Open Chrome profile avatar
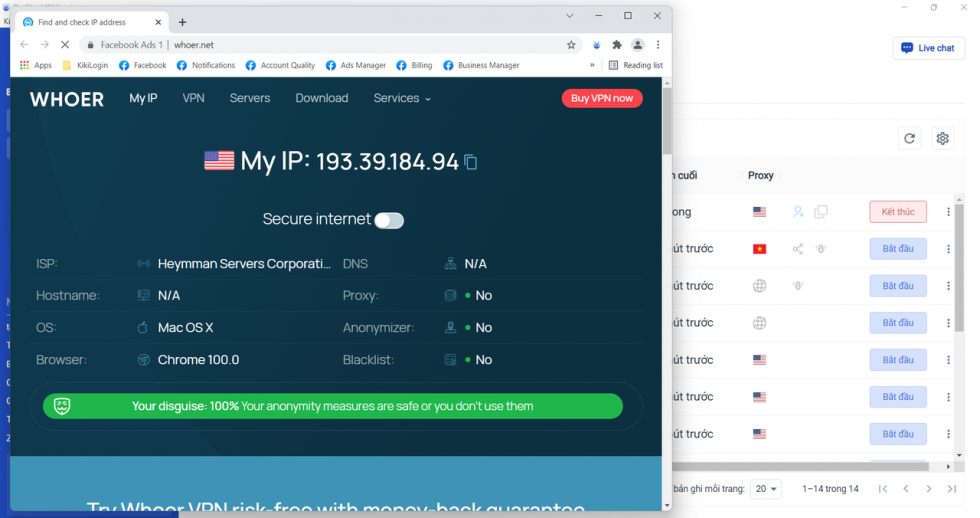Image resolution: width=980 pixels, height=518 pixels. coord(638,44)
